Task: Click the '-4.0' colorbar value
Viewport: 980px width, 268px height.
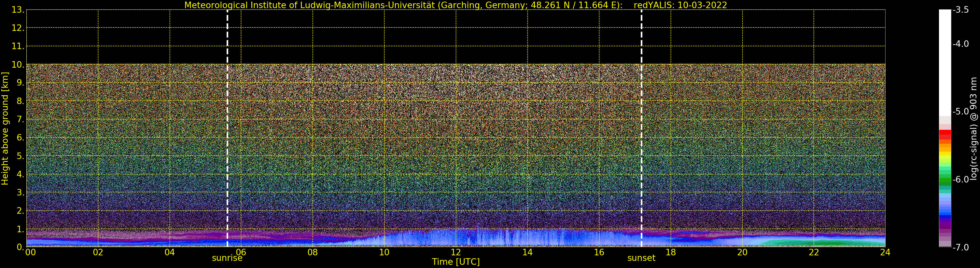Action: click(960, 44)
